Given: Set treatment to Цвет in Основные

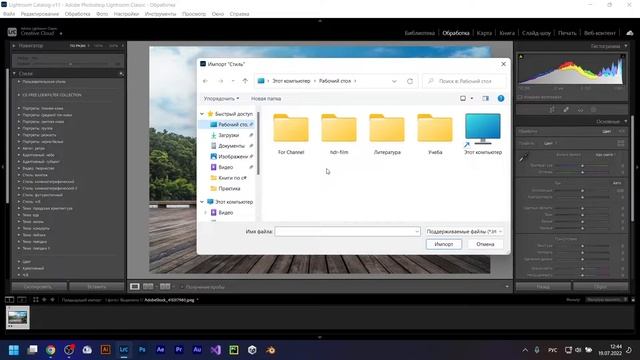Looking at the screenshot, I should [607, 131].
